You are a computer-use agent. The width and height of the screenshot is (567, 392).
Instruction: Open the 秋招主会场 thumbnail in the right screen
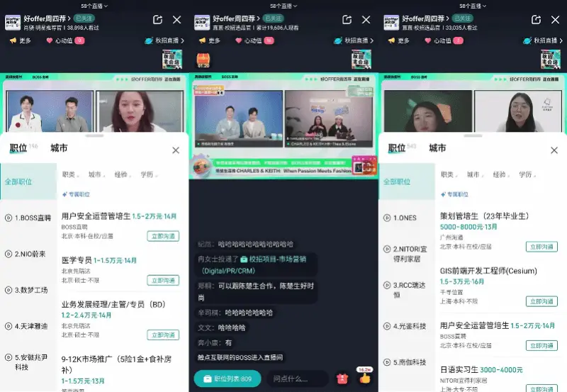point(551,59)
